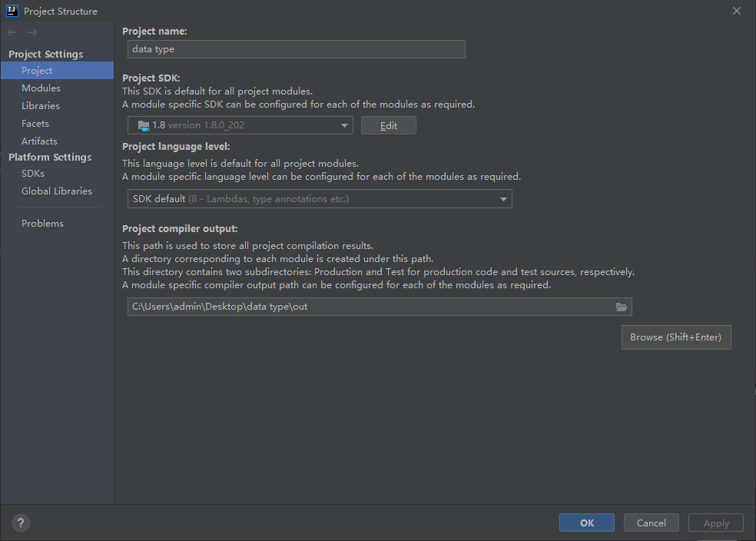This screenshot has height=541, width=756.
Task: Open SDKs under Platform Settings
Action: (33, 174)
